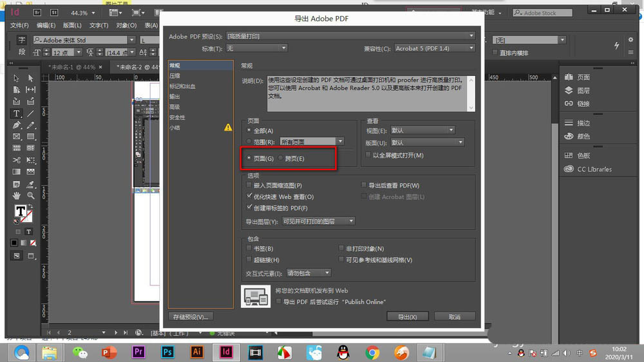
Task: Open the CC Libraries panel
Action: point(588,169)
